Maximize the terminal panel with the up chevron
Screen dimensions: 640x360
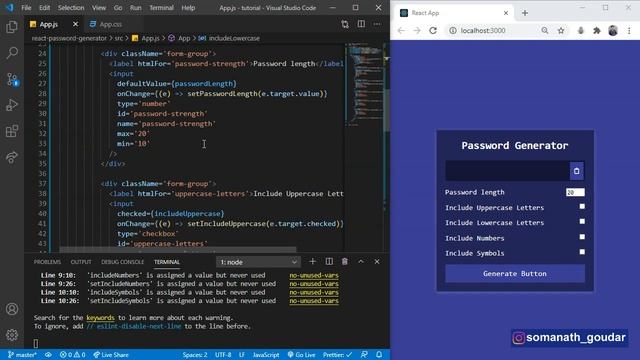tap(361, 262)
